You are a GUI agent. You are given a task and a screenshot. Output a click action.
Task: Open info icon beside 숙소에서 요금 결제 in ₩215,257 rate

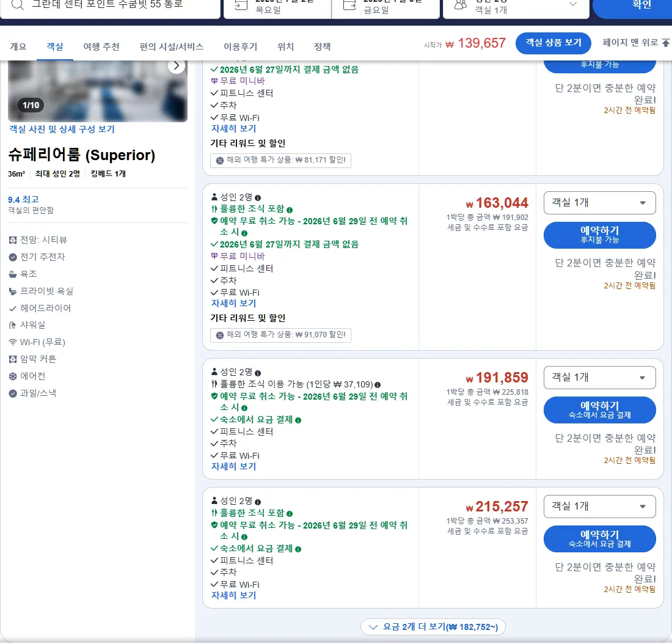[298, 549]
